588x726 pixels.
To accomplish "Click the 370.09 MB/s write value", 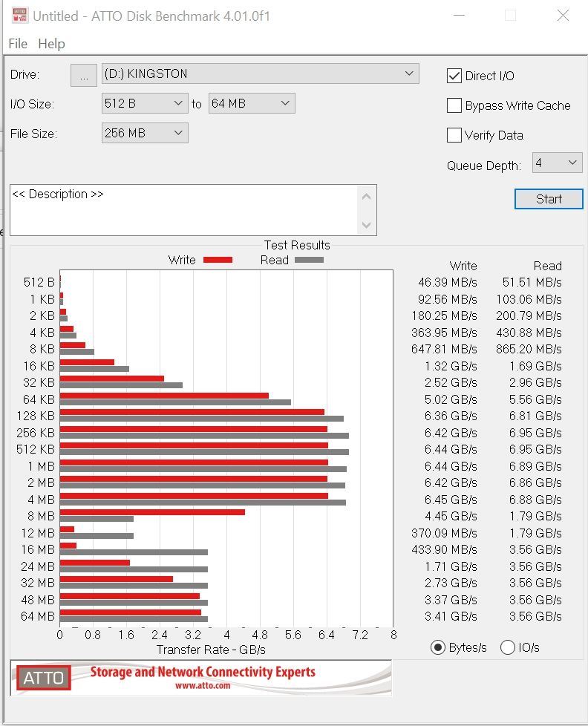I will (x=444, y=533).
